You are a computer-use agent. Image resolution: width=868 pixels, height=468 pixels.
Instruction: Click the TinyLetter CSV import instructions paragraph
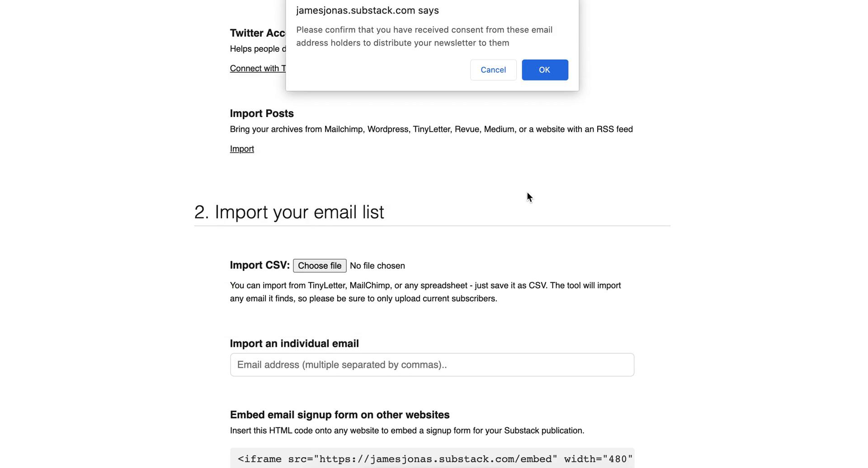point(425,292)
